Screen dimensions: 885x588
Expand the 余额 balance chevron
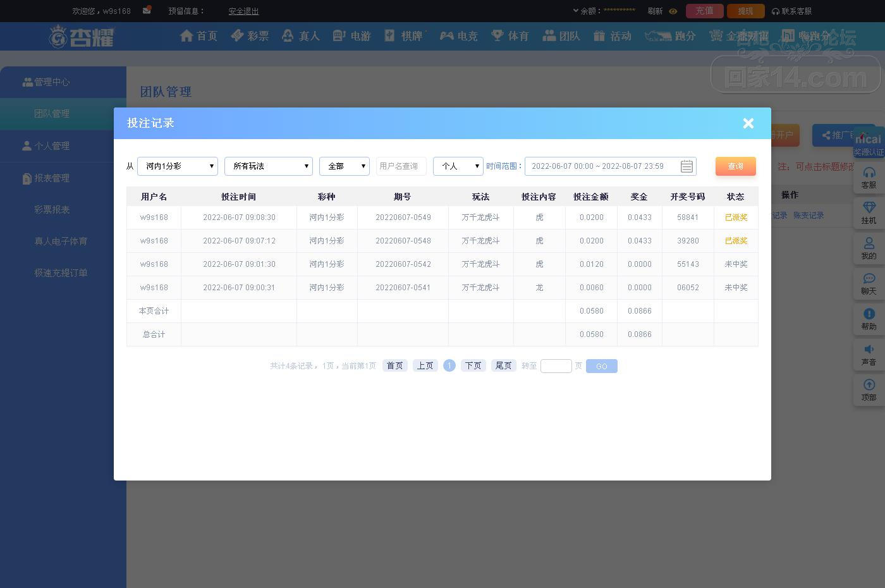click(576, 11)
